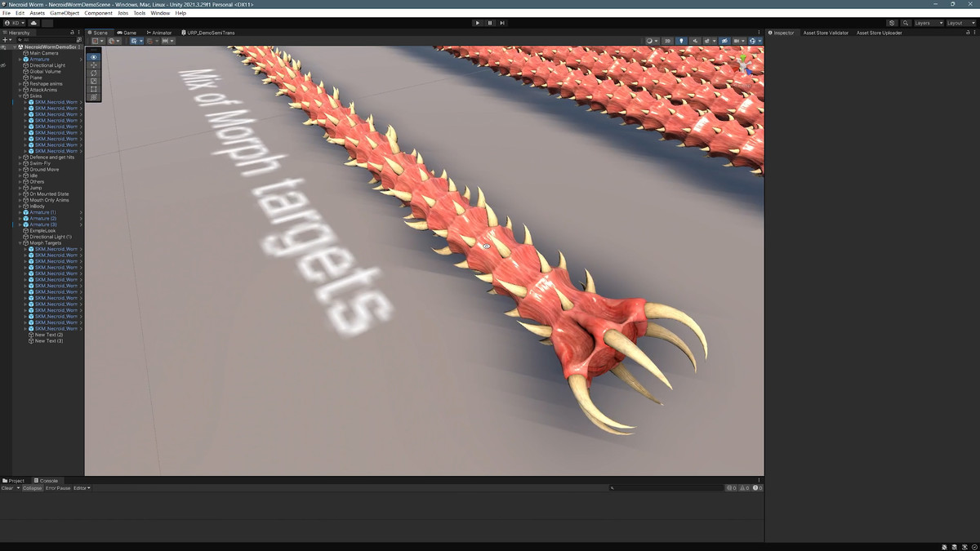Click the Pause button in the toolbar
This screenshot has width=980, height=551.
point(490,23)
